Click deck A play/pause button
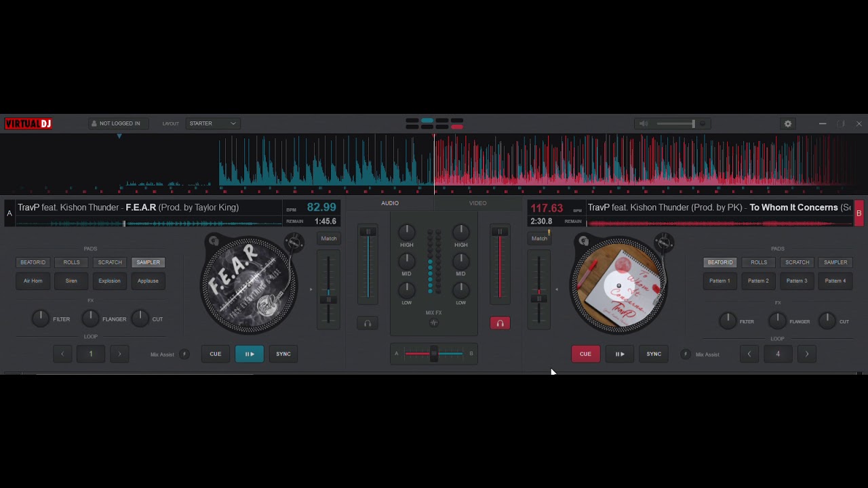 click(250, 354)
